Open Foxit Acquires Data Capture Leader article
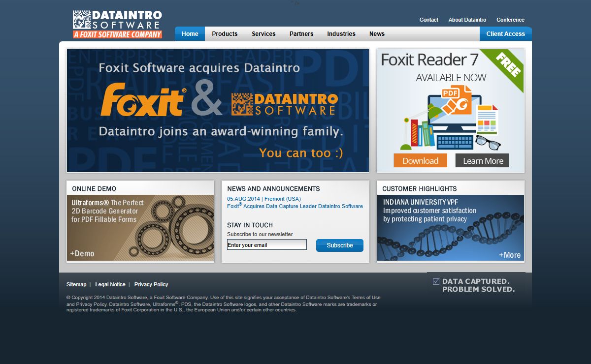This screenshot has width=591, height=364. click(x=295, y=206)
